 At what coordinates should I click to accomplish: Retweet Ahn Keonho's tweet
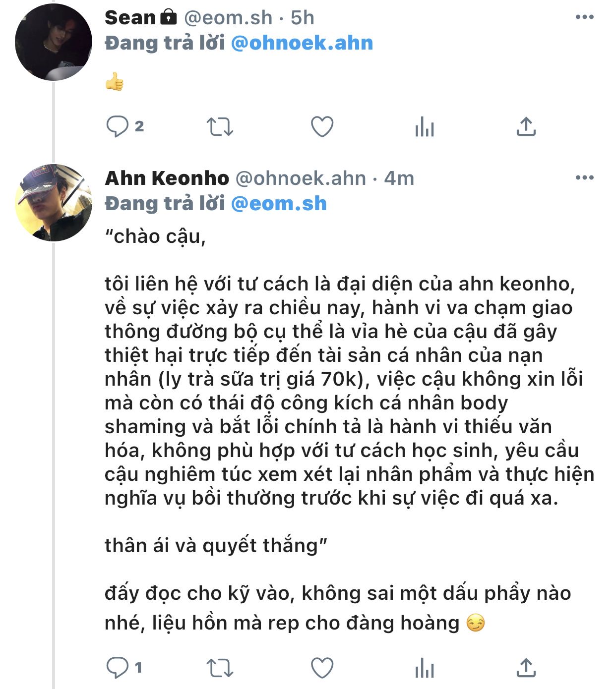coord(220,668)
